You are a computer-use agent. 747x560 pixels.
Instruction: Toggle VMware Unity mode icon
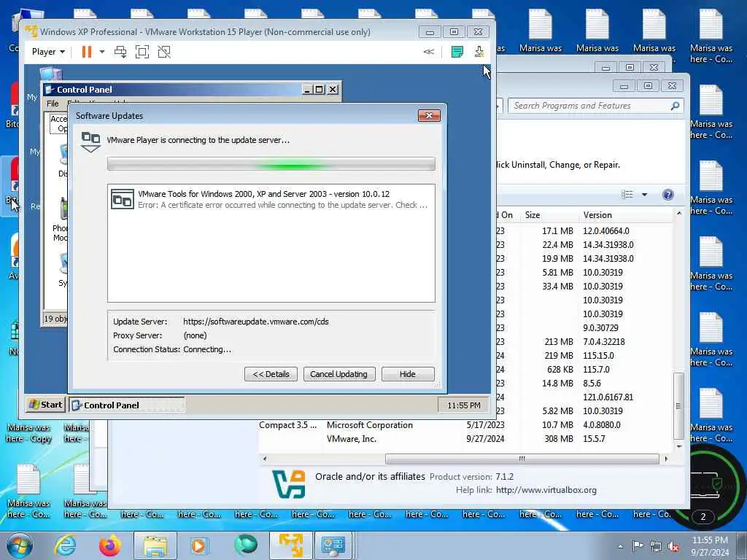click(164, 52)
